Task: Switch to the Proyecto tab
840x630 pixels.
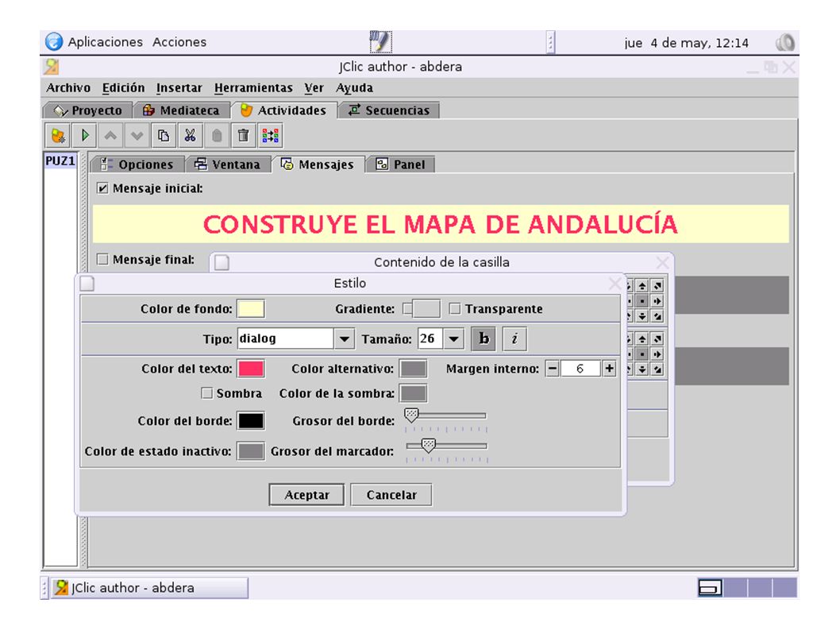Action: tap(87, 110)
